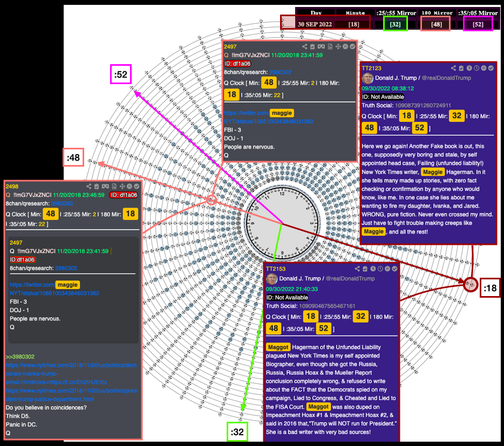The width and height of the screenshot is (504, 446).
Task: Open qresearch link 3980302 in top post 2497
Action: (280, 72)
